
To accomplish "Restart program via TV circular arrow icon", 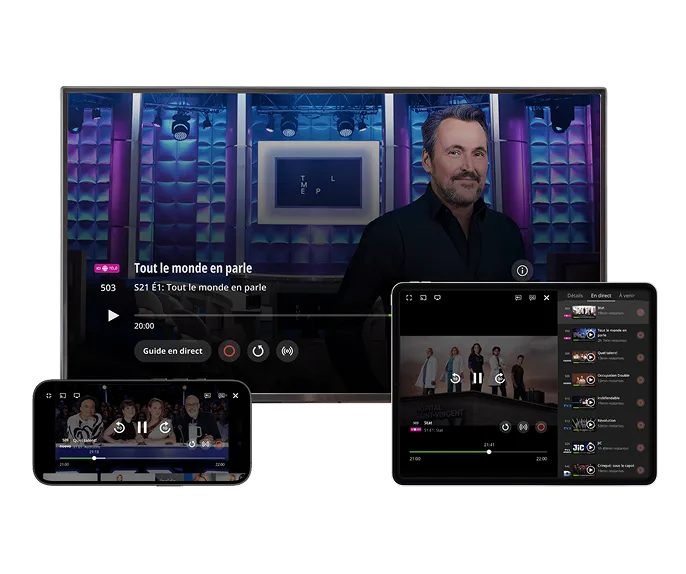I will click(x=258, y=351).
